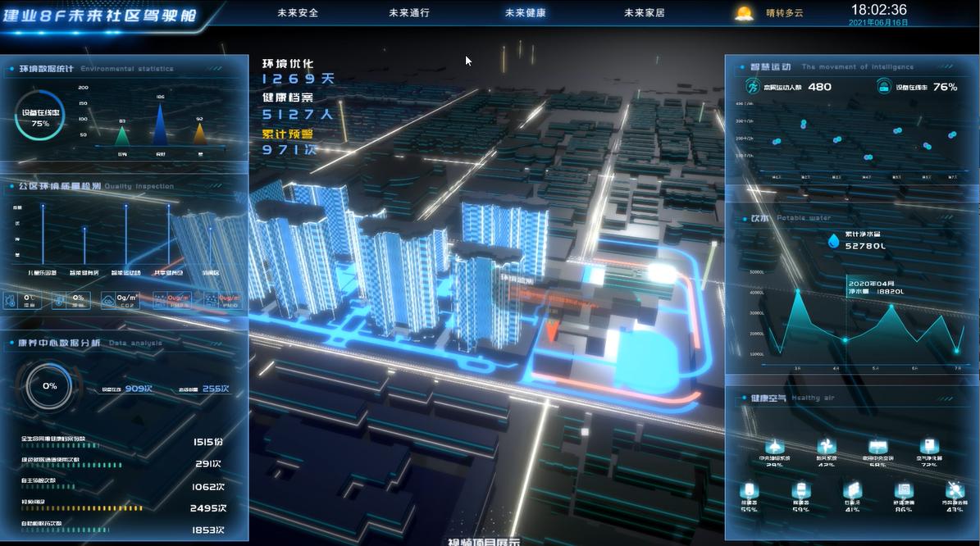Click the 空气净化器 purifier icon

(x=928, y=445)
